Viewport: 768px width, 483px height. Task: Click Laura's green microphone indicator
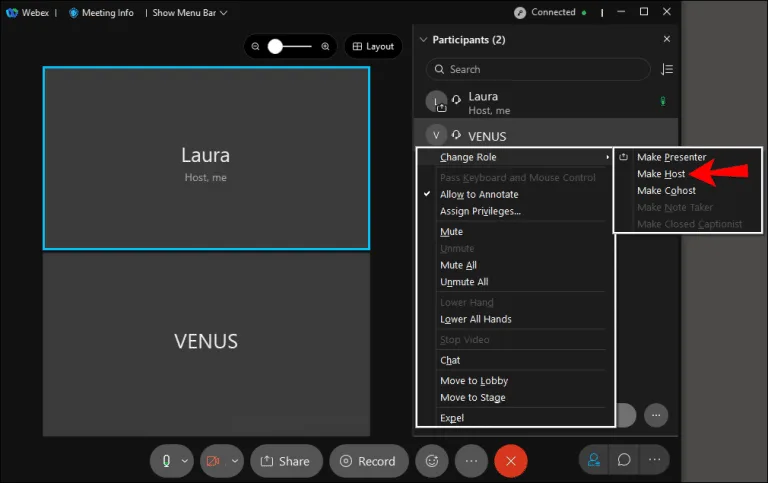(663, 101)
